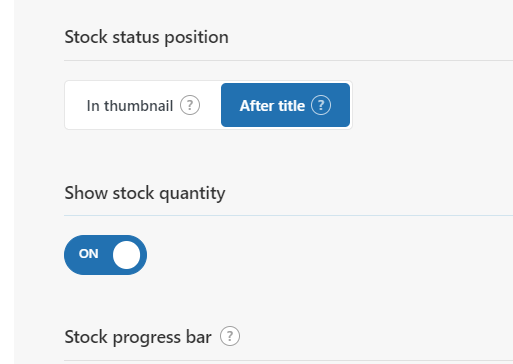The width and height of the screenshot is (513, 364).
Task: Turn off the Show stock quantity switch
Action: coord(105,255)
